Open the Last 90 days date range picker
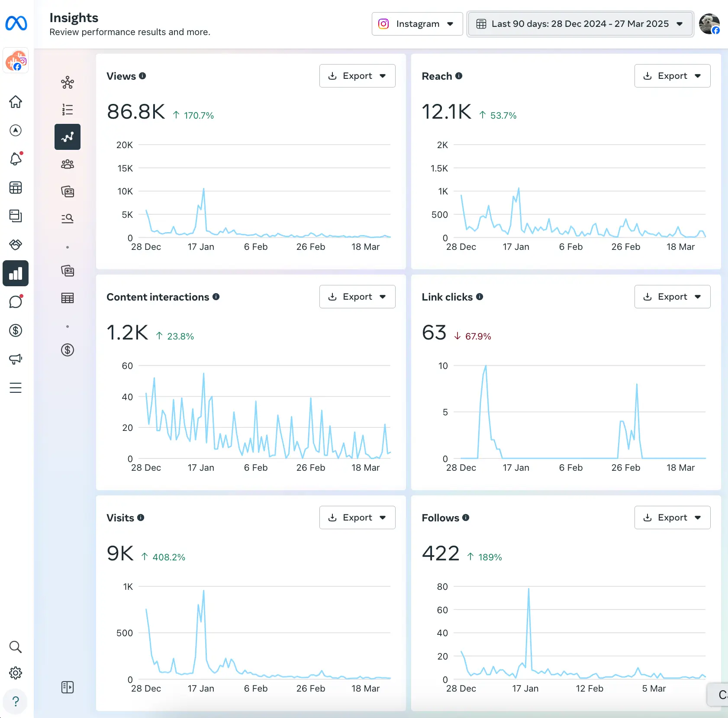This screenshot has height=718, width=728. click(580, 24)
